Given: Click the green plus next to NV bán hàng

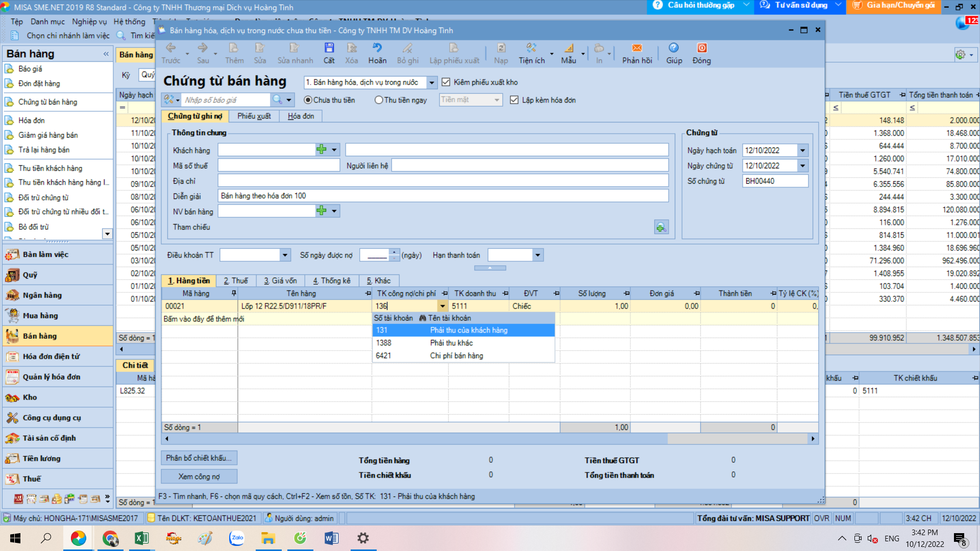Looking at the screenshot, I should (x=322, y=211).
